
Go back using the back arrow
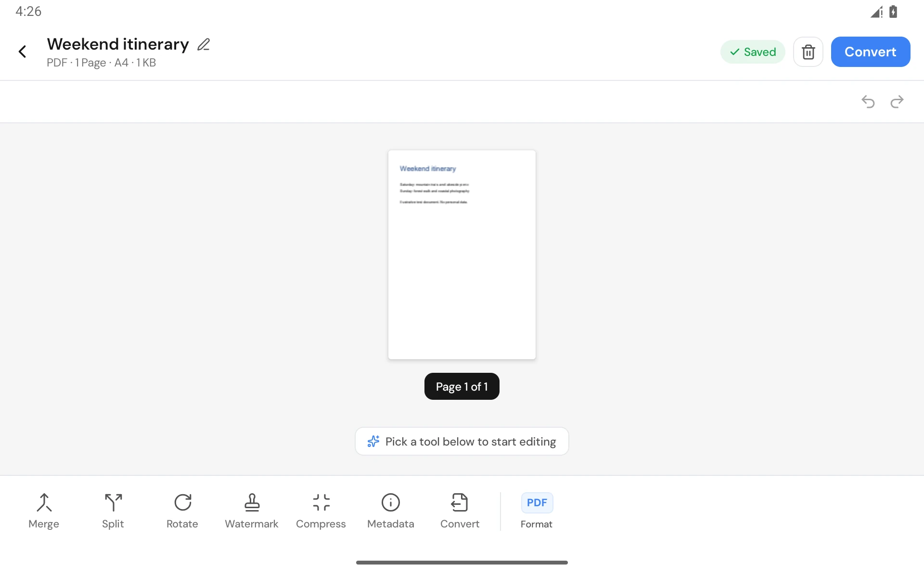pyautogui.click(x=22, y=52)
